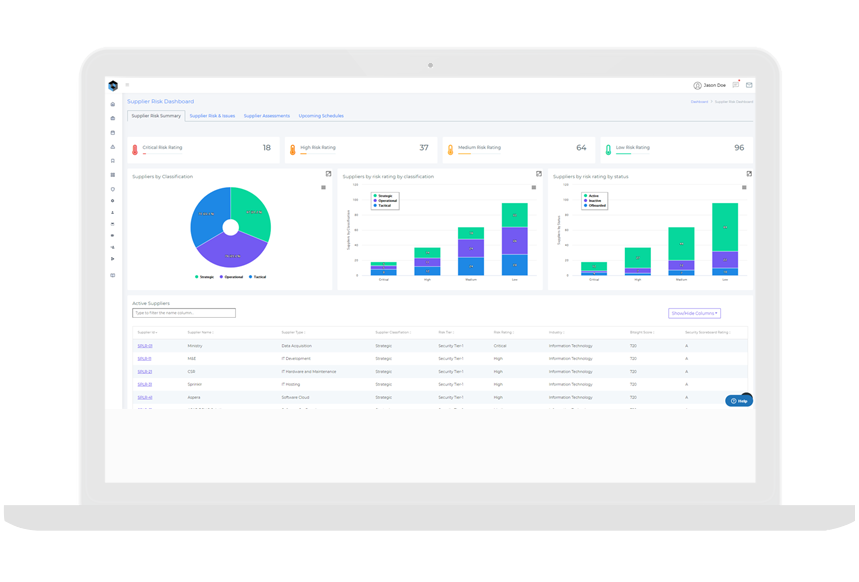Click the Critical Risk Rating count 18

pyautogui.click(x=267, y=147)
